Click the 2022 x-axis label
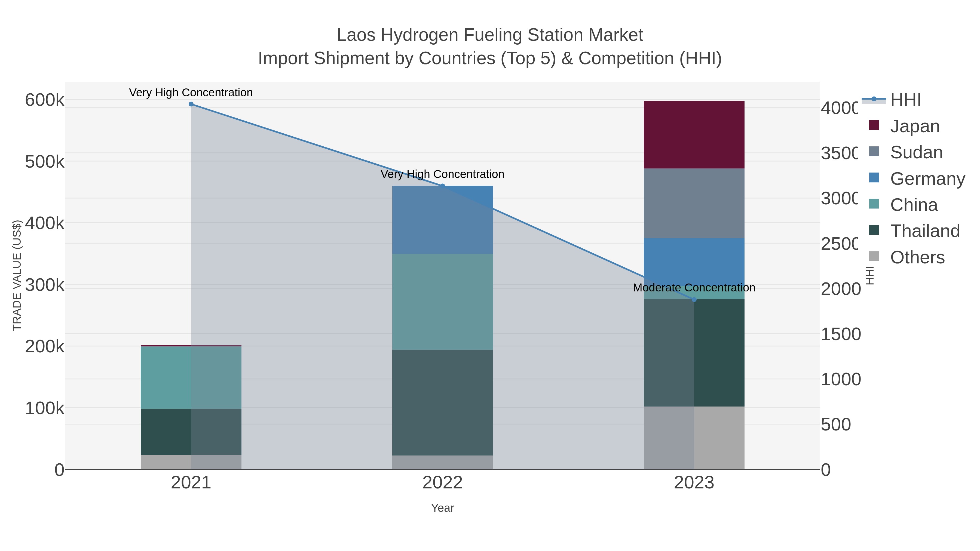 [442, 483]
